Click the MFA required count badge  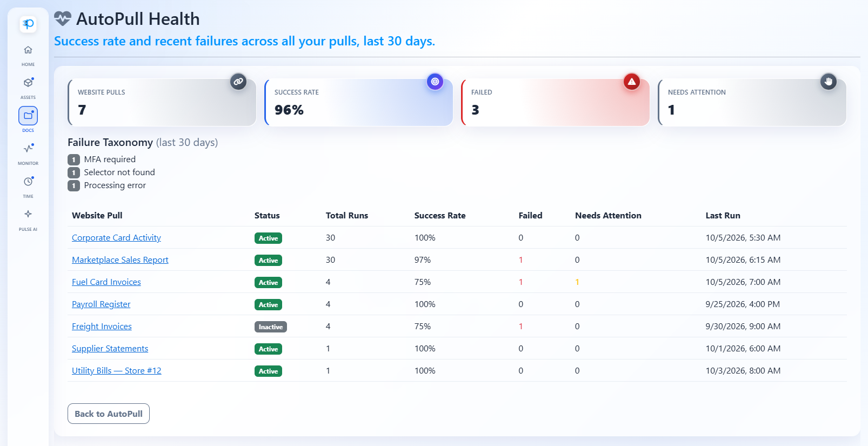(74, 160)
